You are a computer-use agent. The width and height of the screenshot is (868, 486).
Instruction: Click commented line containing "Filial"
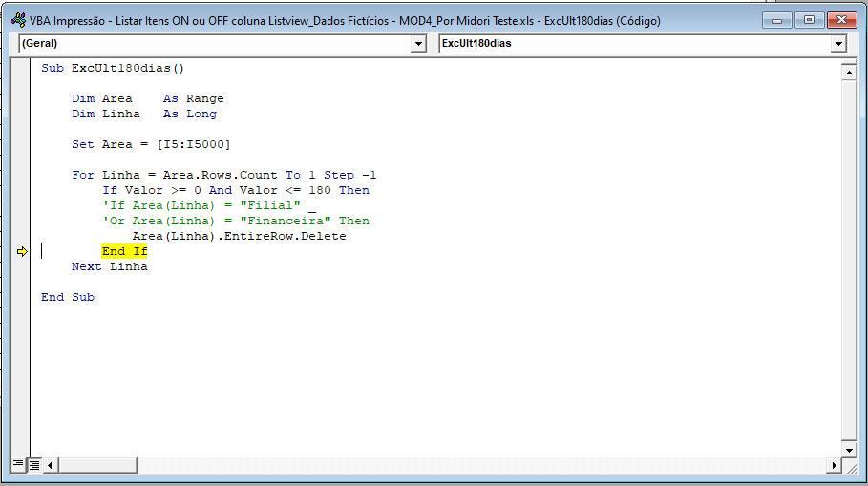(209, 206)
